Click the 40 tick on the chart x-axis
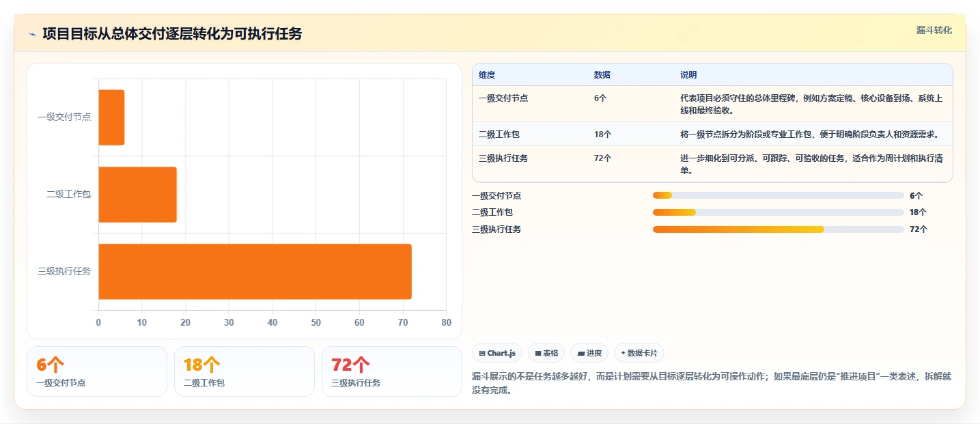The width and height of the screenshot is (980, 424). [x=272, y=322]
